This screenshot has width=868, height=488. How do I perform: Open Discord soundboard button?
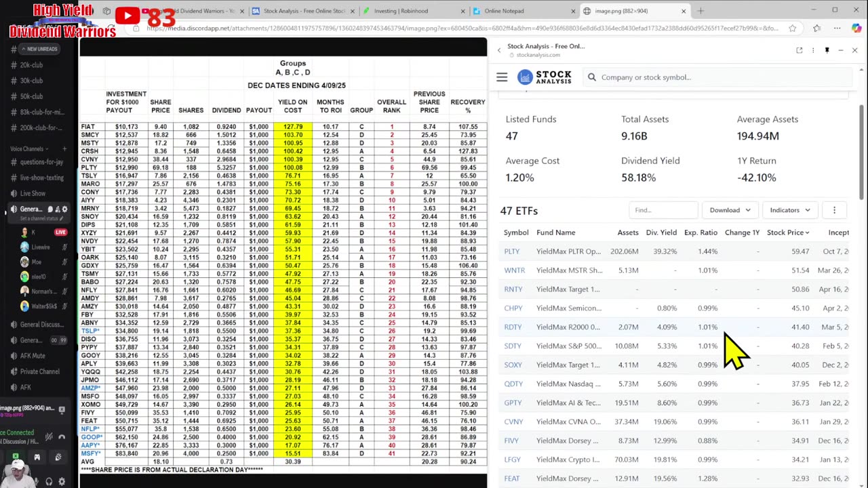tap(59, 457)
